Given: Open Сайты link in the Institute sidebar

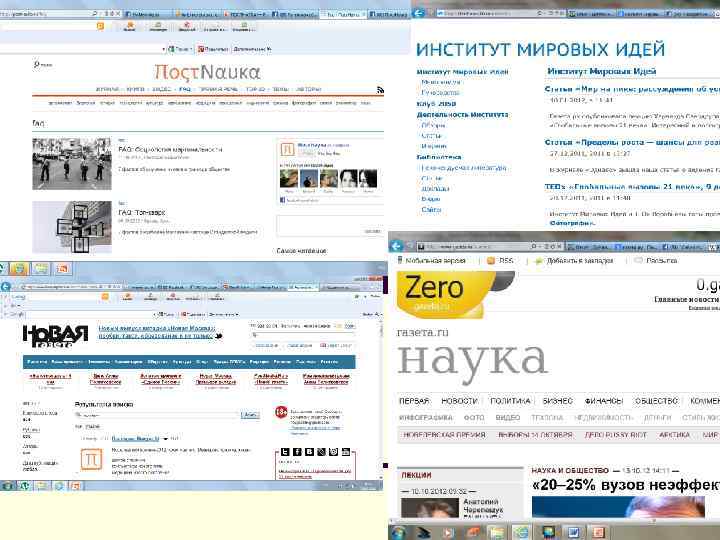Looking at the screenshot, I should pyautogui.click(x=431, y=209).
